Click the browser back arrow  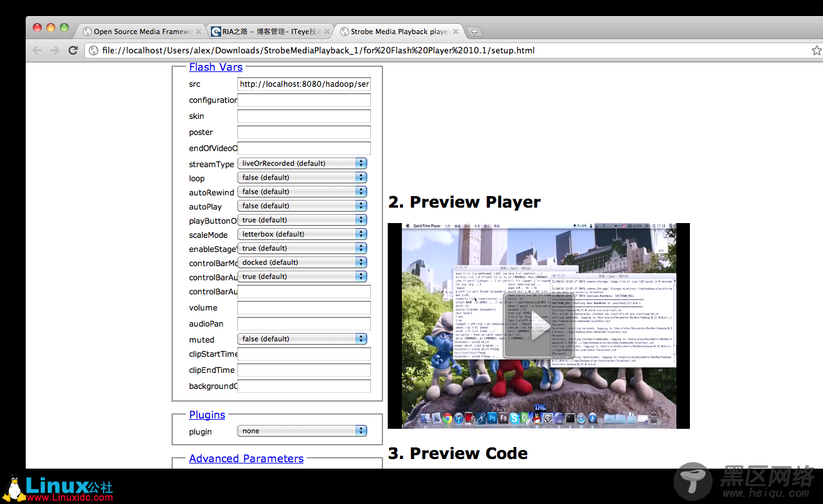(37, 50)
